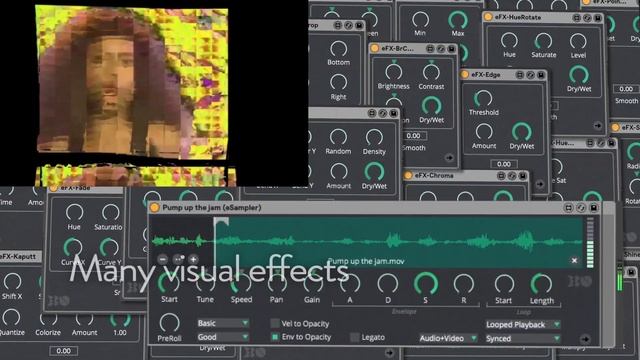The image size is (640, 360).
Task: Click the Threshold knob in eFX-Edge
Action: coord(483,98)
